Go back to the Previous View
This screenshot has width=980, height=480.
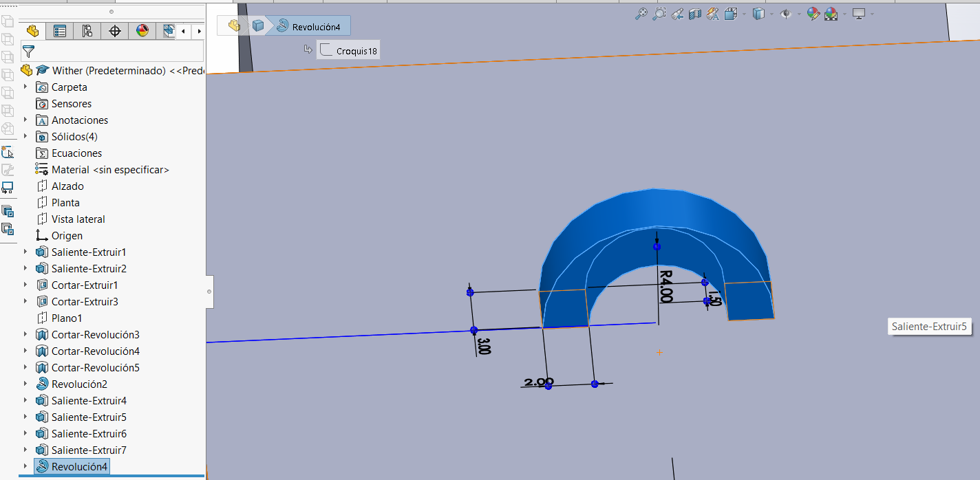[677, 14]
